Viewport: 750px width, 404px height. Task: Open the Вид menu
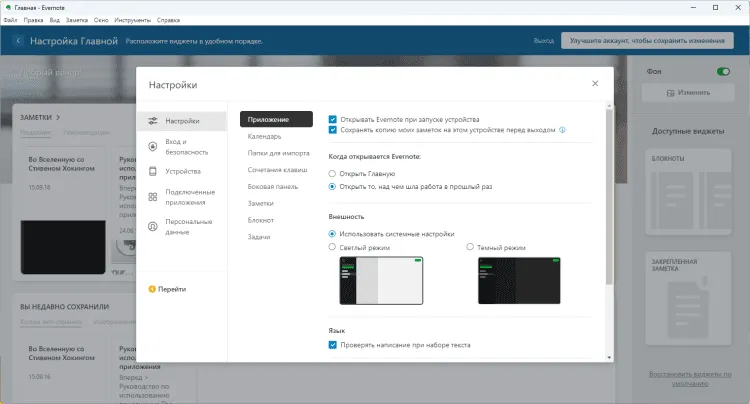point(55,20)
